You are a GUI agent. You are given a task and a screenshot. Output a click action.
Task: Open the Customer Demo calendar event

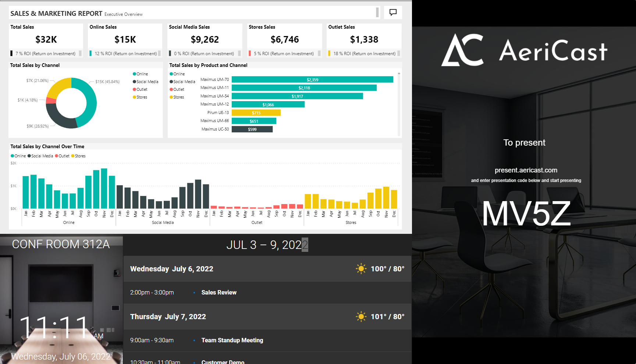click(223, 362)
